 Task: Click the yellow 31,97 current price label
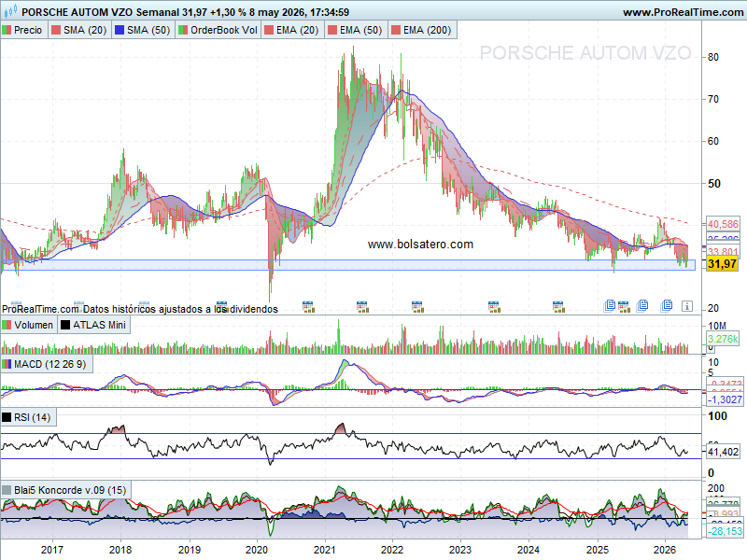click(x=722, y=264)
